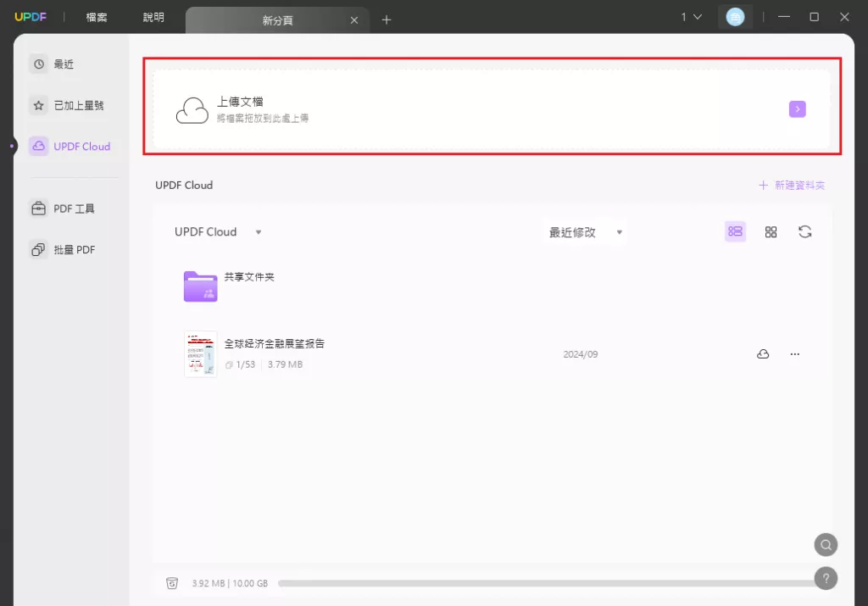Screen dimensions: 868x606
Task: Click the 上傳文檔 upload label
Action: 240,102
